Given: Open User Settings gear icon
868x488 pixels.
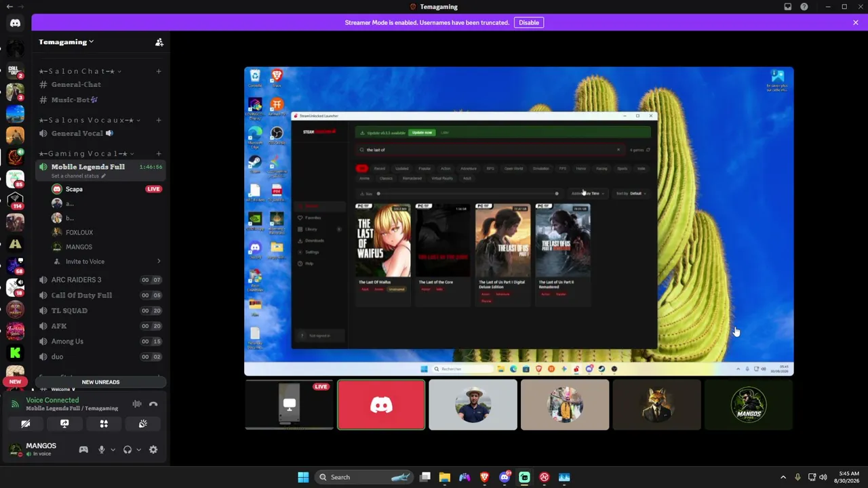Looking at the screenshot, I should pyautogui.click(x=153, y=449).
